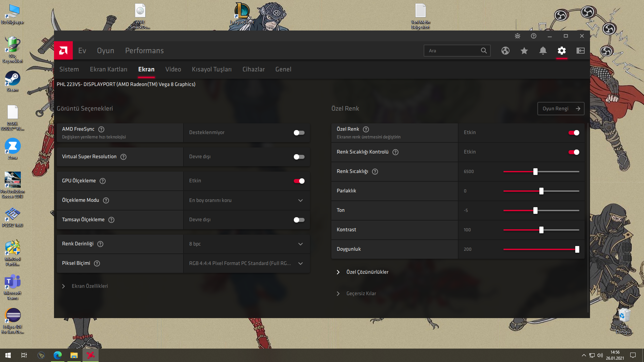The height and width of the screenshot is (362, 644).
Task: Toggle the sidebar panel layout icon
Action: 581,51
